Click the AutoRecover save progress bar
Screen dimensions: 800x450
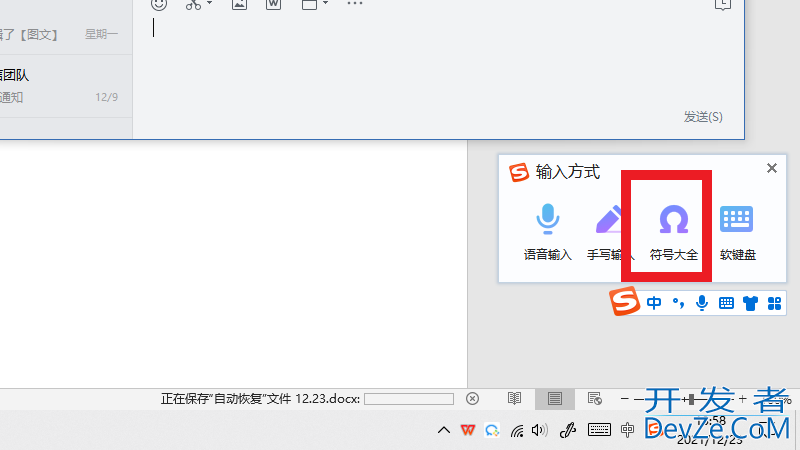pyautogui.click(x=409, y=399)
